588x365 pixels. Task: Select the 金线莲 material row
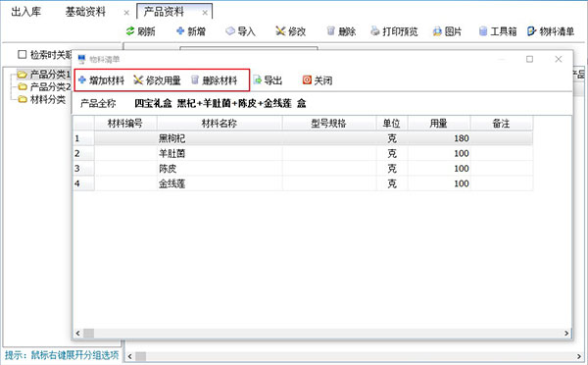303,183
